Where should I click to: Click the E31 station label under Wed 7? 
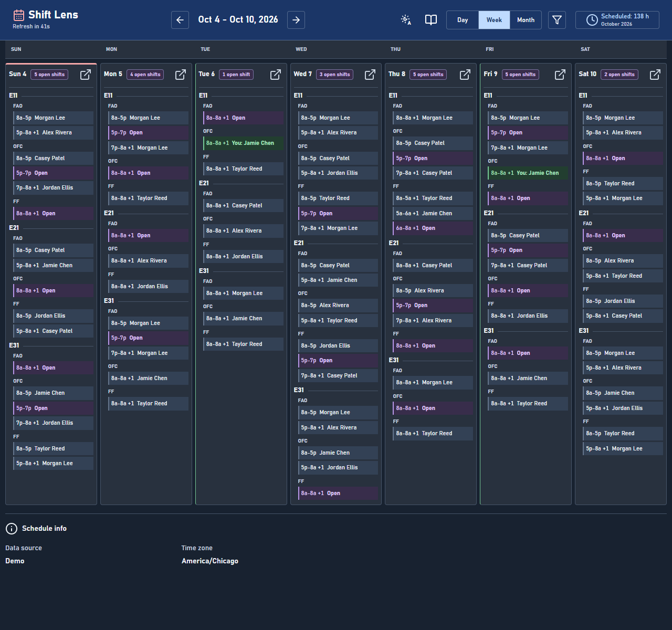coord(299,390)
